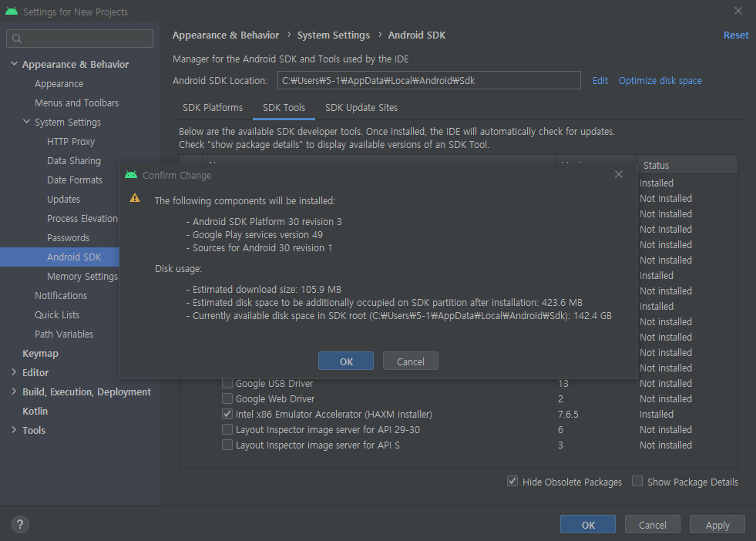
Task: Click Cancel in the Confirm Change dialog
Action: [x=410, y=361]
